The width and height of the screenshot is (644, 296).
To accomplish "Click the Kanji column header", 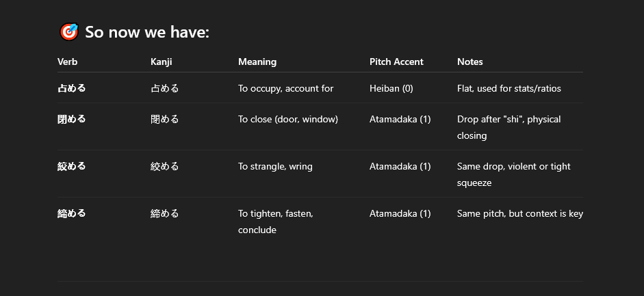I will pyautogui.click(x=161, y=62).
